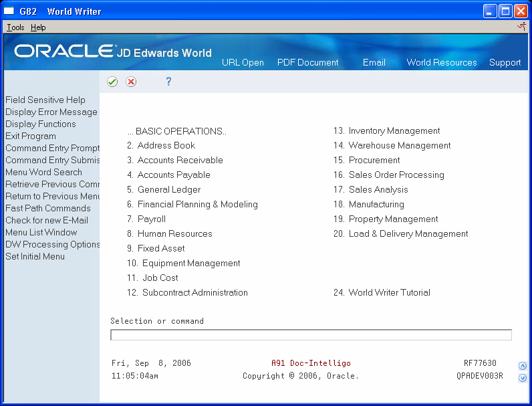Click the Email link in the header
The image size is (532, 406).
coord(374,62)
